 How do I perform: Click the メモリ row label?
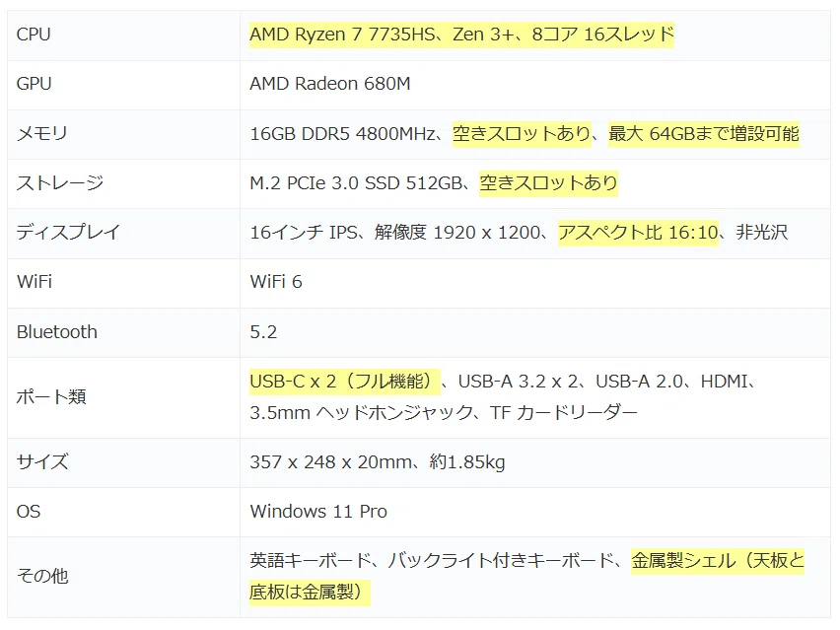(x=41, y=133)
